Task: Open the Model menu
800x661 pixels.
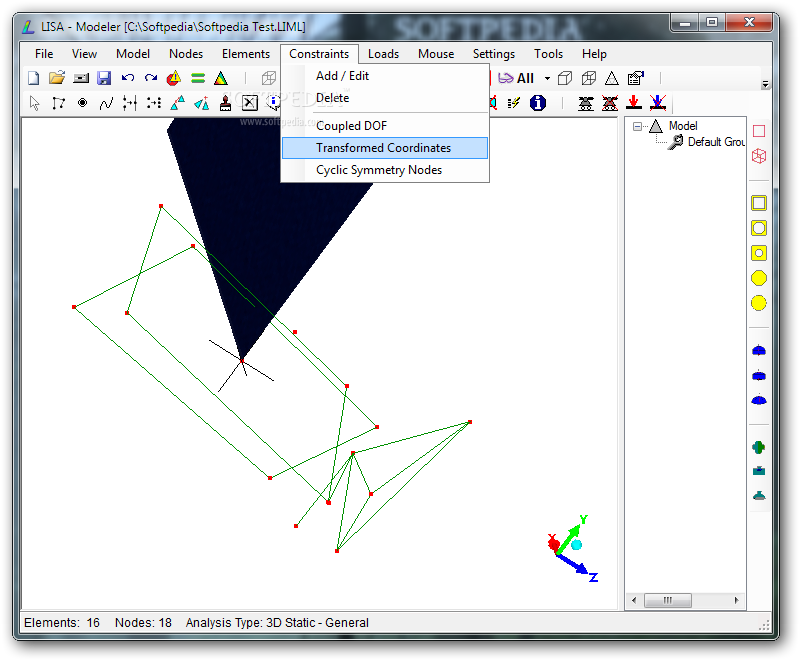Action: click(133, 54)
